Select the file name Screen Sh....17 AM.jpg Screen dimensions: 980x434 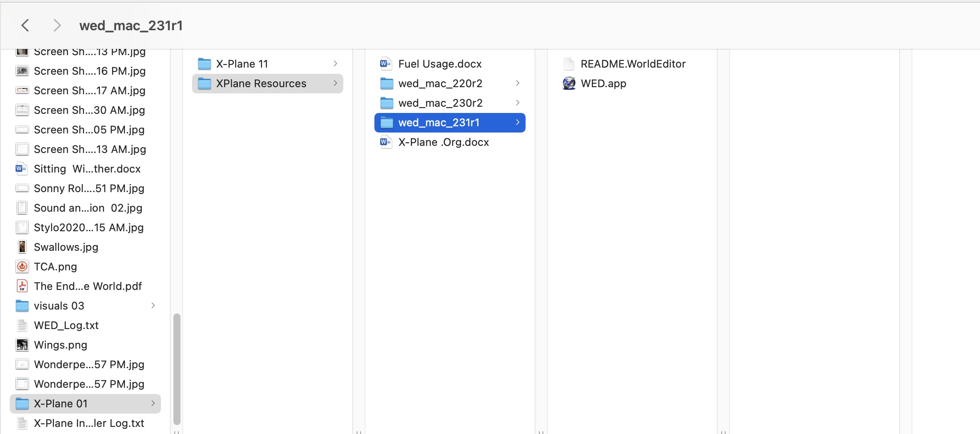pyautogui.click(x=90, y=90)
